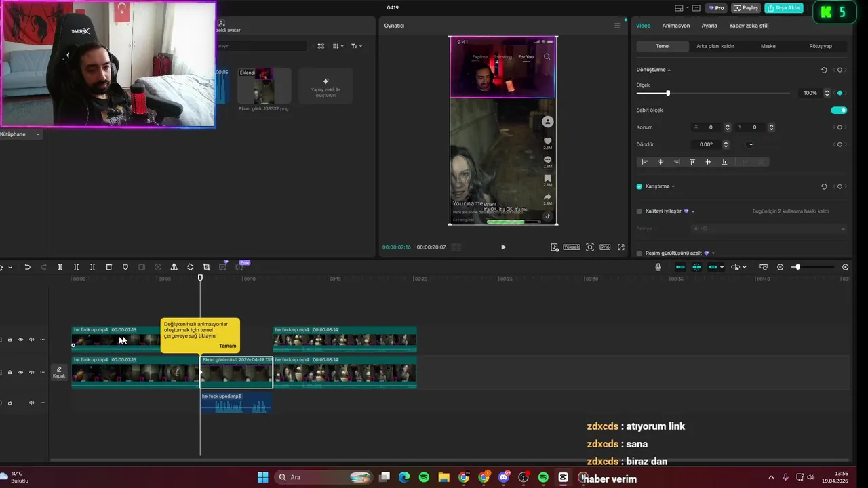
Task: Click the Pro upgrade button
Action: click(x=716, y=8)
